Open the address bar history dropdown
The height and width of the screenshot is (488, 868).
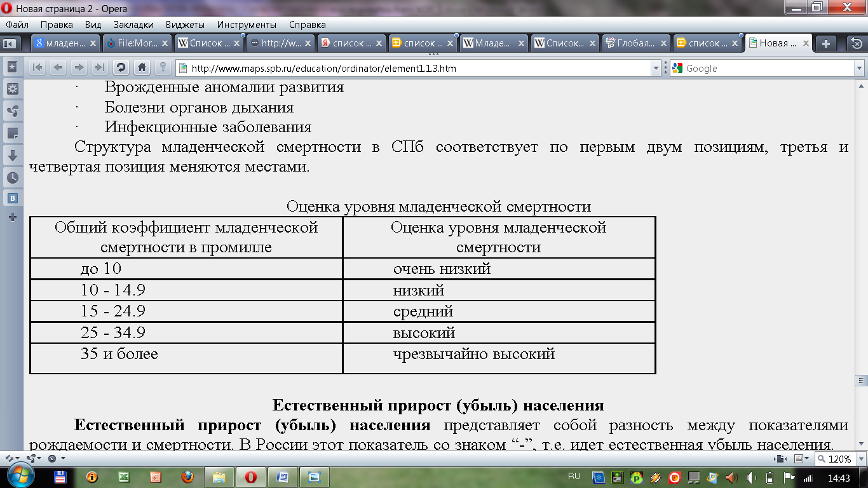[x=656, y=68]
